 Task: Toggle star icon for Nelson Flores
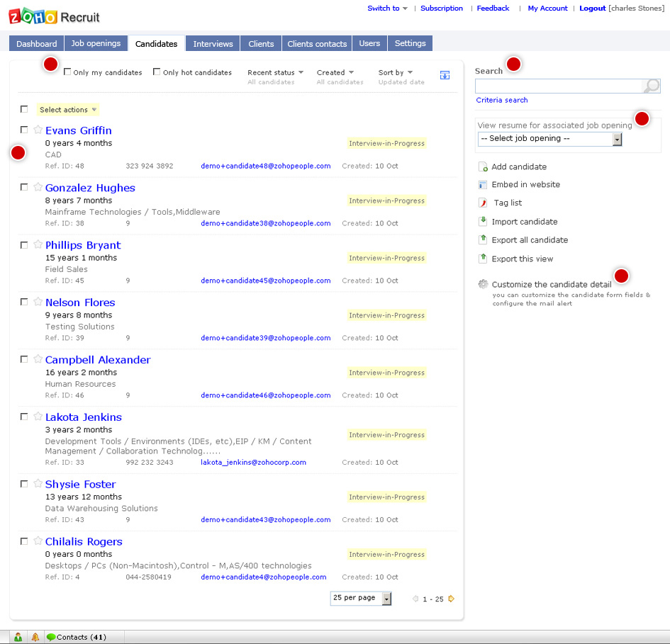pos(38,302)
